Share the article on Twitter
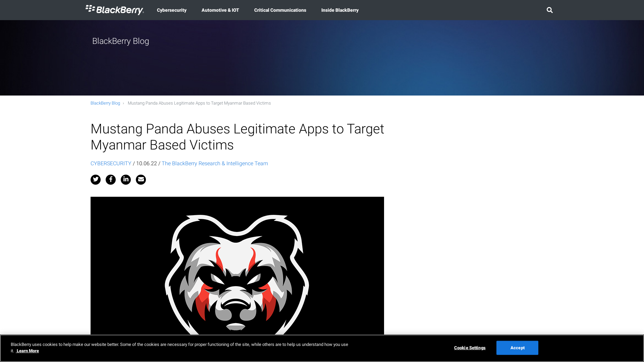644x362 pixels. point(95,180)
